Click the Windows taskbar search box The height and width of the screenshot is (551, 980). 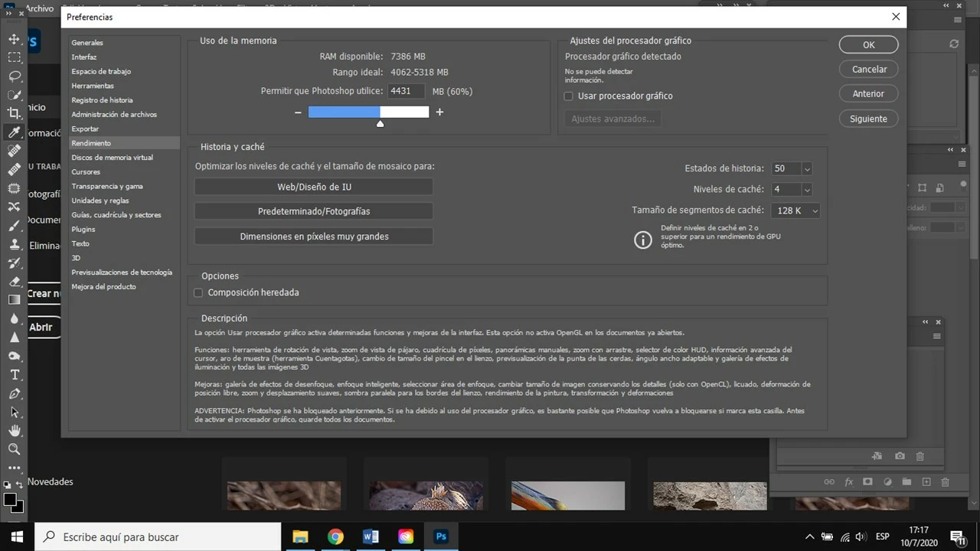tap(157, 537)
